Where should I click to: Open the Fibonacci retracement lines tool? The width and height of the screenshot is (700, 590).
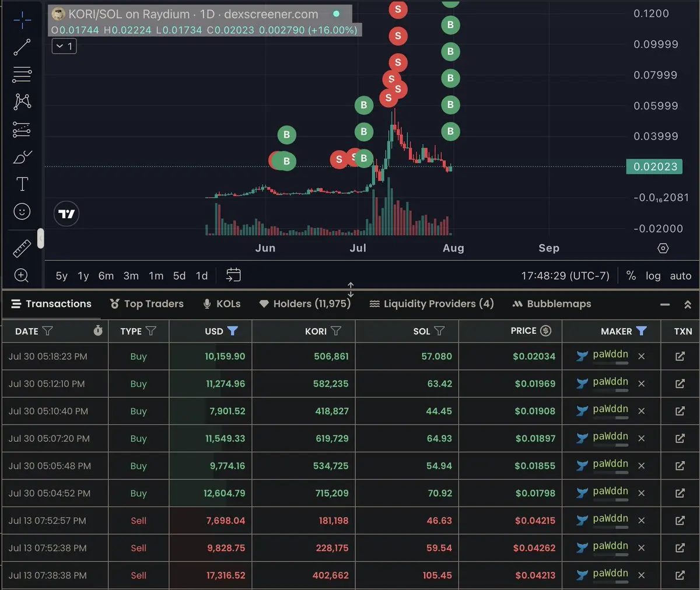pos(22,74)
